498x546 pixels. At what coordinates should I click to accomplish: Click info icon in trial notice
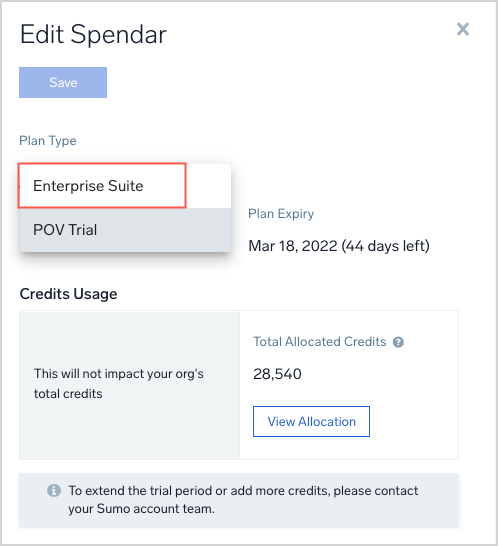(x=54, y=491)
